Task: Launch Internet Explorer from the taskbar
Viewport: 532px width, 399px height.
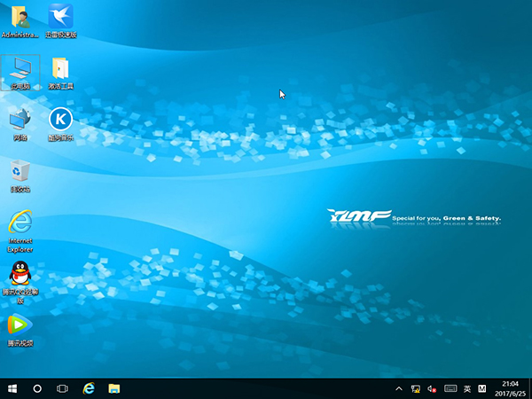Action: 89,388
